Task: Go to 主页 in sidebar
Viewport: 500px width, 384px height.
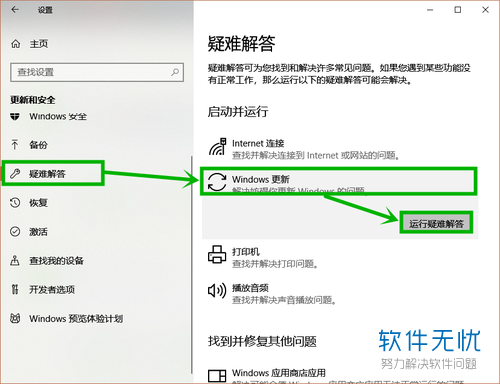Action: 39,44
